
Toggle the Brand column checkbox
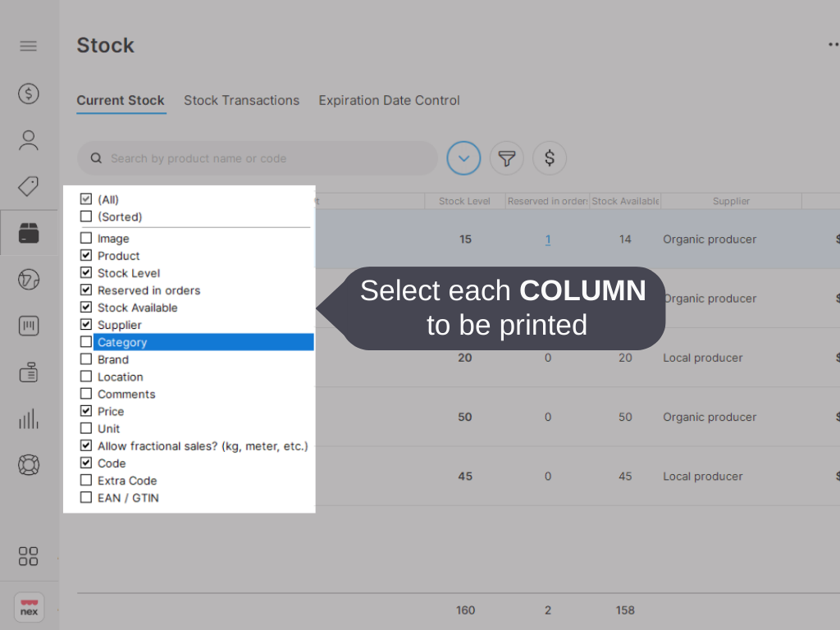click(86, 359)
